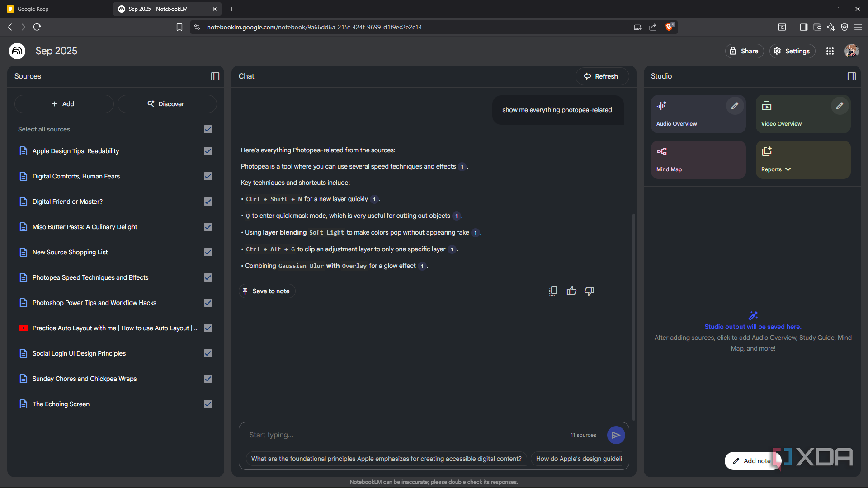The height and width of the screenshot is (488, 868).
Task: Bookmark this page in browser
Action: coord(179,27)
